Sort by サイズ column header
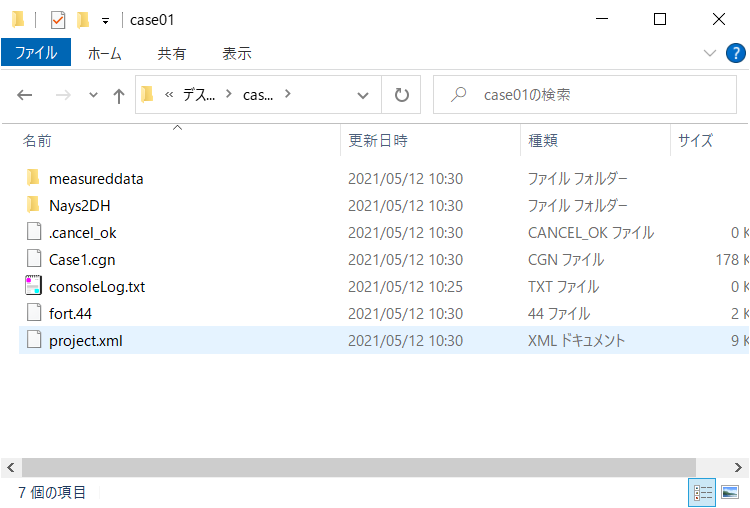 pos(695,141)
